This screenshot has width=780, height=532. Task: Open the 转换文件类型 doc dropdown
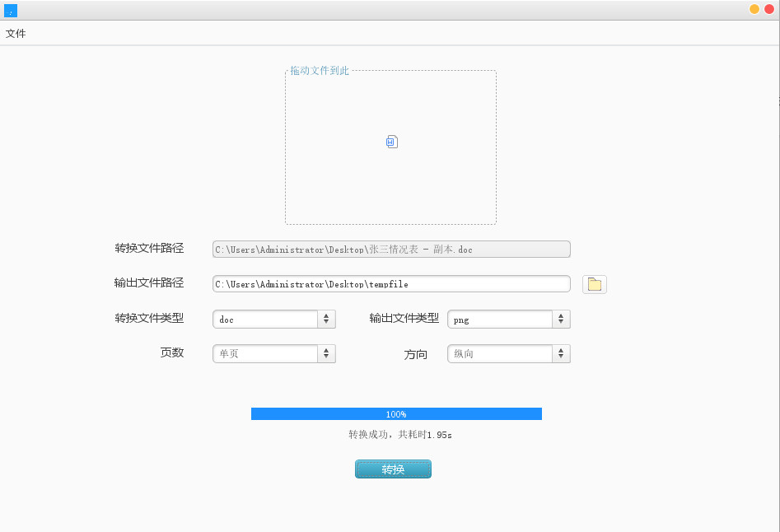tap(274, 320)
